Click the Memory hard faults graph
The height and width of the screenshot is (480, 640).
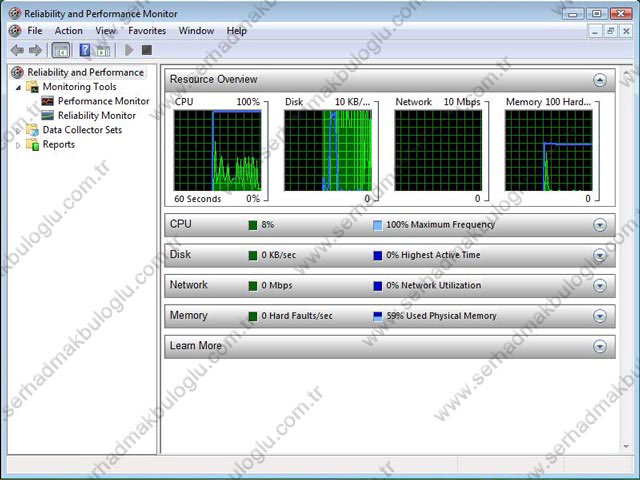click(549, 150)
